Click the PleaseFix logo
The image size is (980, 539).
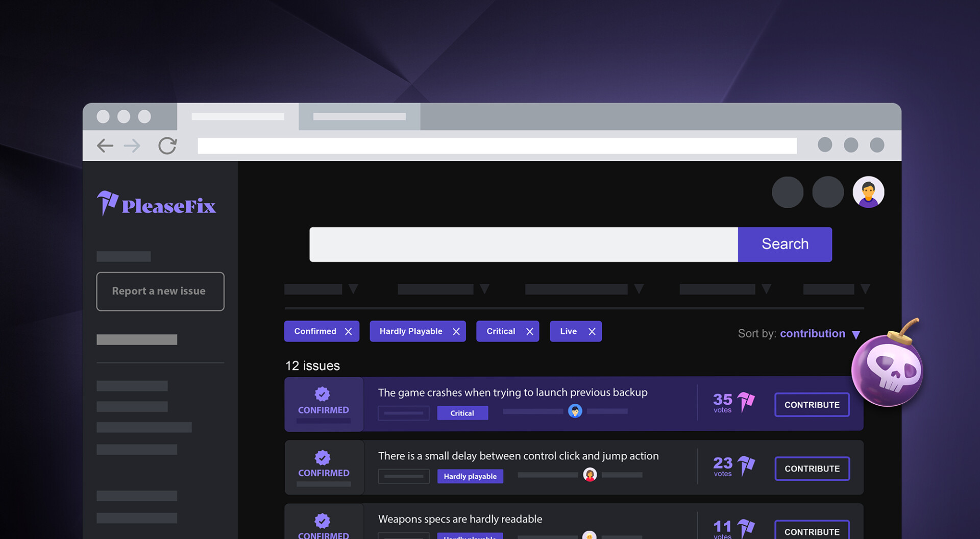pyautogui.click(x=156, y=204)
